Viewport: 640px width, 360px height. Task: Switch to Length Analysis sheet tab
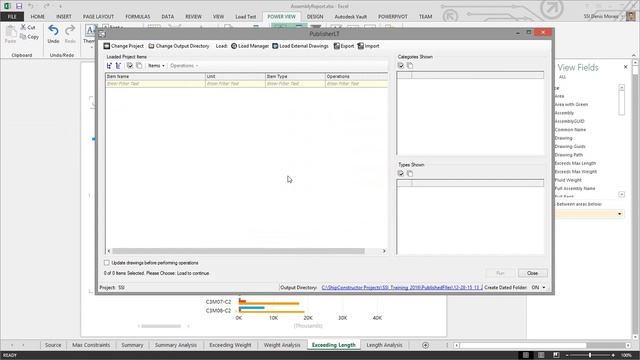tap(384, 345)
